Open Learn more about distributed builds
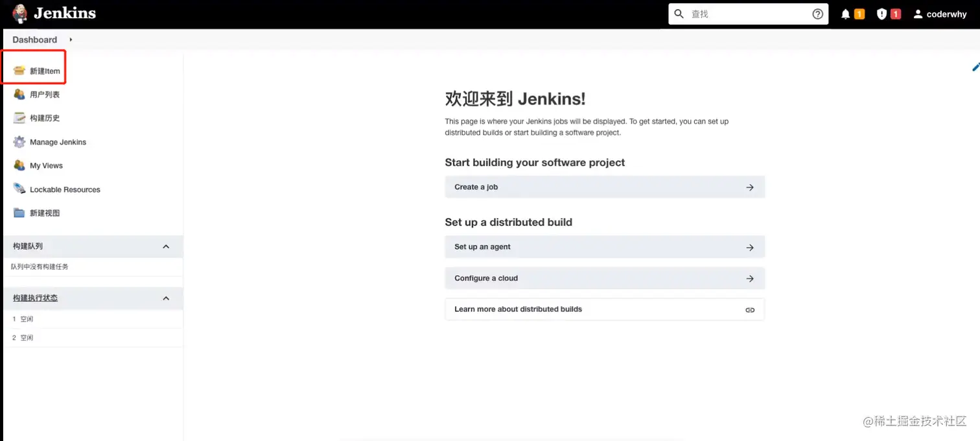980x441 pixels. (605, 309)
